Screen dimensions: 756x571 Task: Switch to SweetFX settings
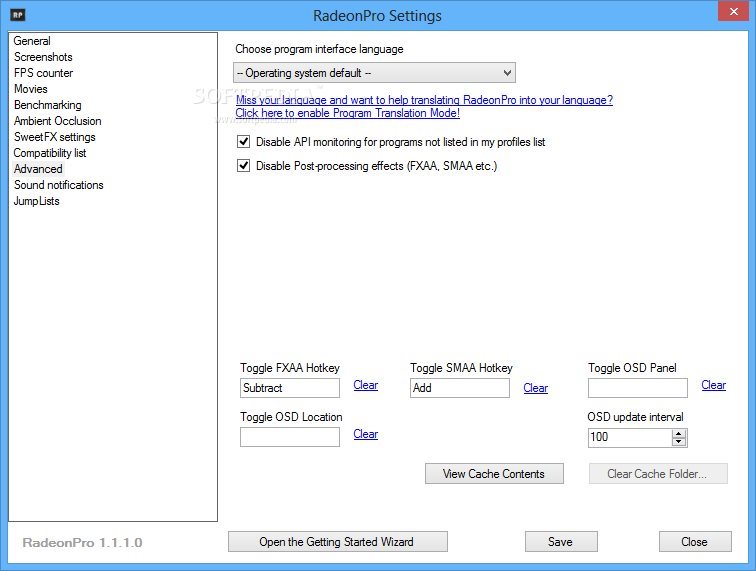click(54, 137)
